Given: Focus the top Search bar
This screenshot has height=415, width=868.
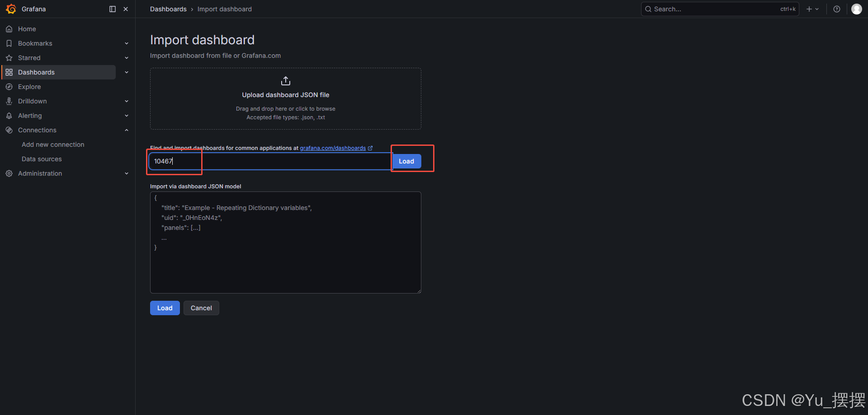Looking at the screenshot, I should coord(720,9).
